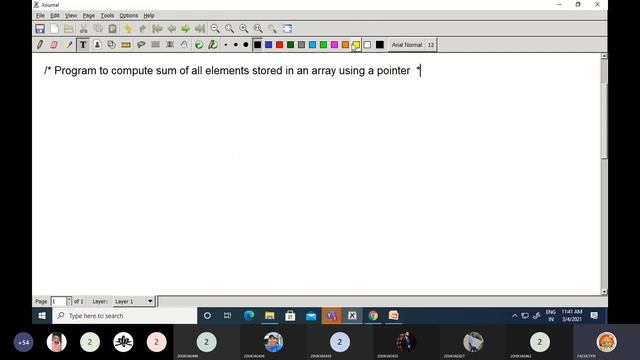Toggle fullscreen mode icon
The width and height of the screenshot is (640, 360).
point(287,29)
